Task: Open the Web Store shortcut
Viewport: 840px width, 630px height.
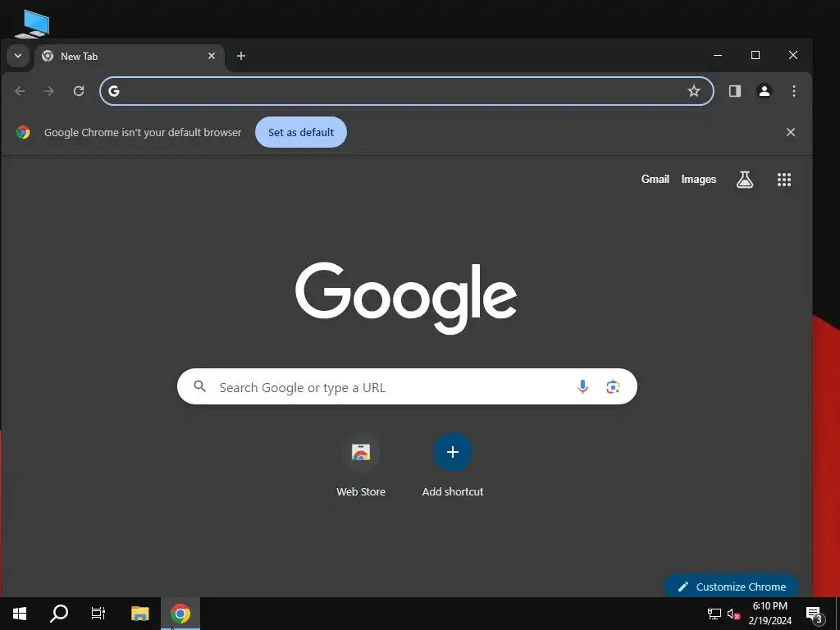Action: [361, 466]
